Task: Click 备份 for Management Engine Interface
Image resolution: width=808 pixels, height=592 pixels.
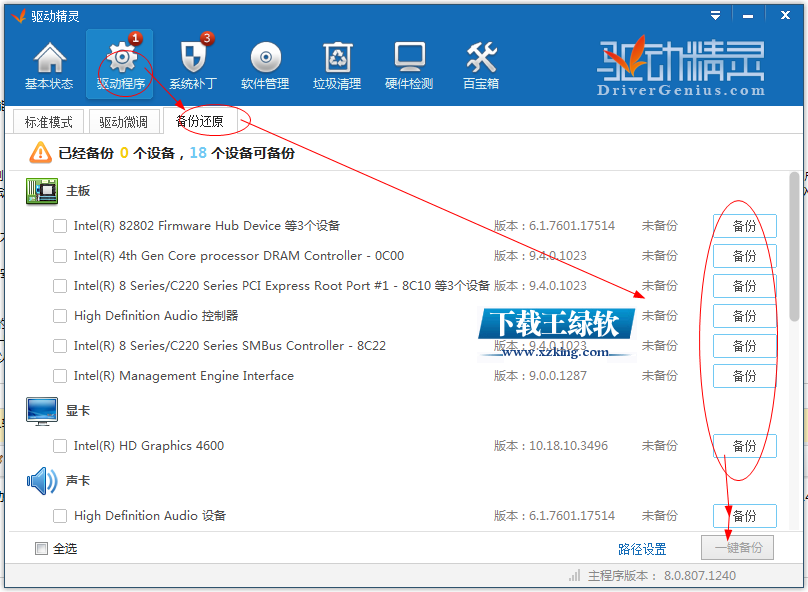Action: (745, 376)
